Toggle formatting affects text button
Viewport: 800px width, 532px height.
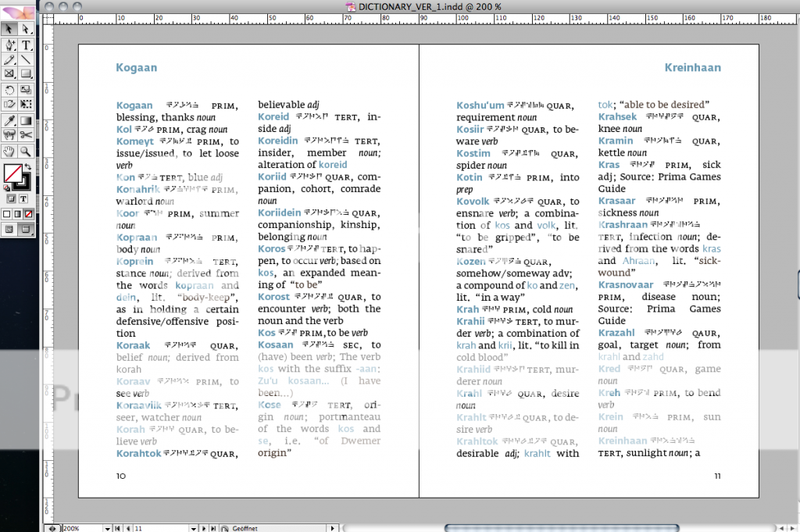pyautogui.click(x=23, y=198)
